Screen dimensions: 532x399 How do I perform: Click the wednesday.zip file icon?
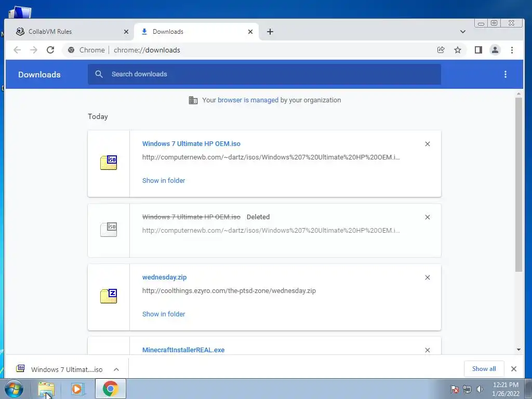coord(109,296)
